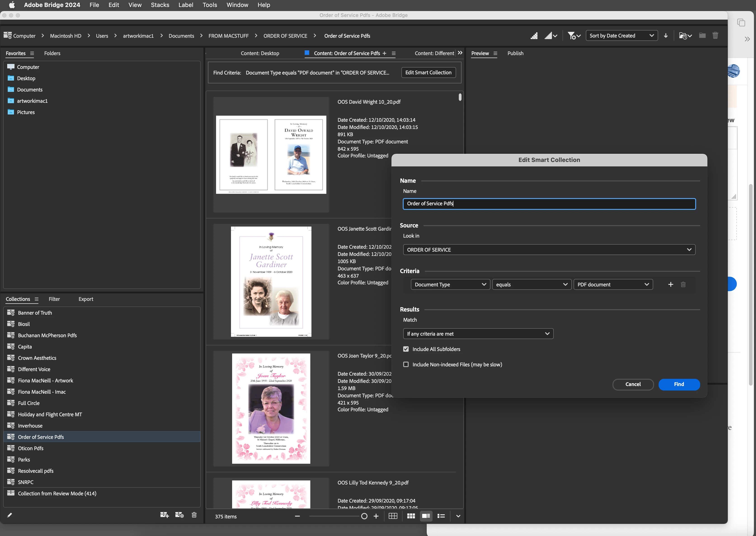Click the delete criteria trash icon
Screen dimensions: 756x536
coord(683,284)
